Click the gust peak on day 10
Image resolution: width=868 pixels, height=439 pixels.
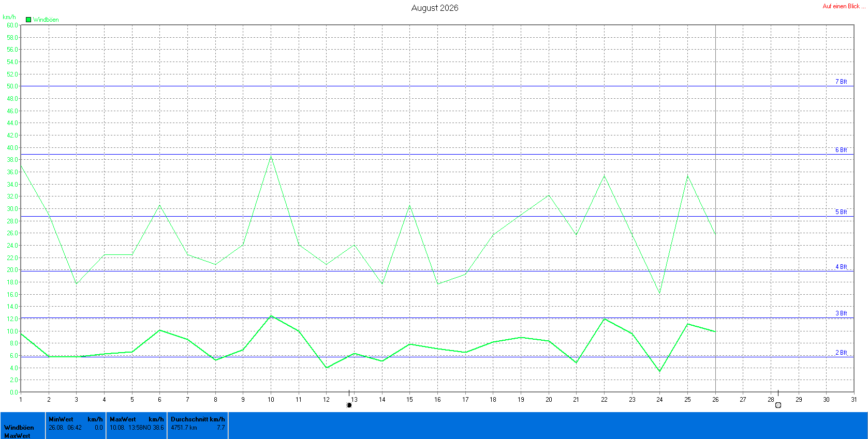271,156
